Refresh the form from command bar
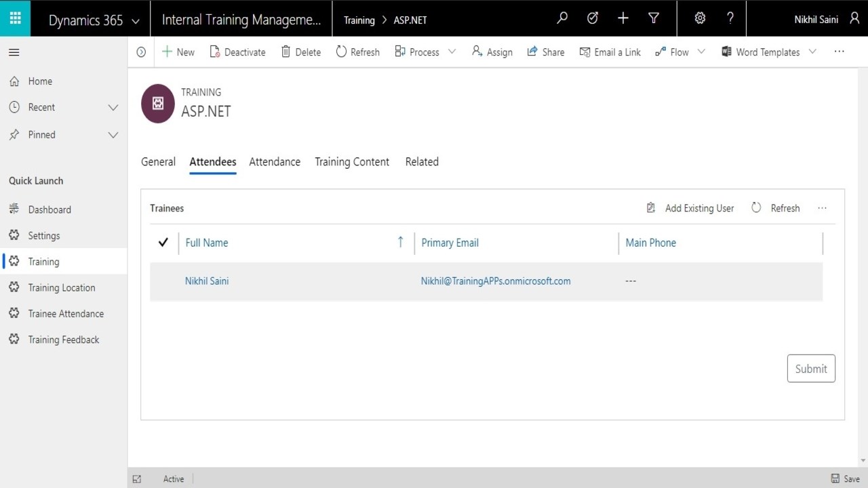868x488 pixels. 357,52
